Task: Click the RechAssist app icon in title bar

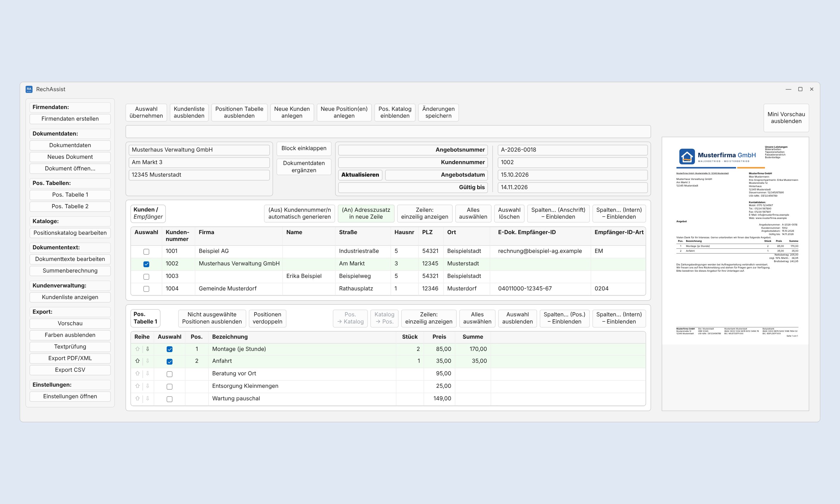Action: pos(29,89)
